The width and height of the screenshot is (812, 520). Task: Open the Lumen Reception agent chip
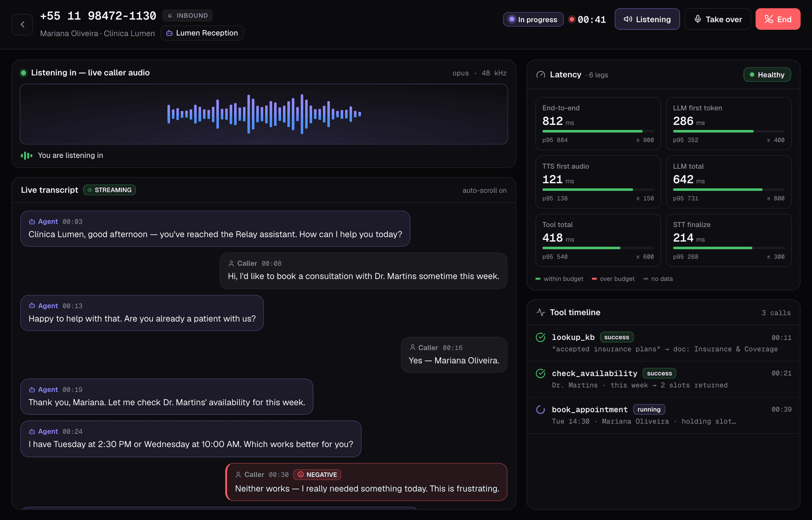(x=202, y=33)
